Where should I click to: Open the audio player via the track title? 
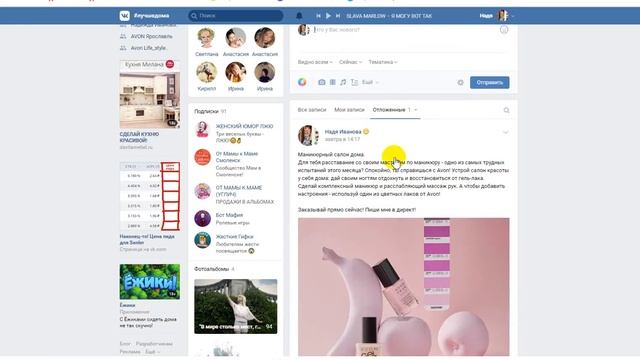point(389,16)
